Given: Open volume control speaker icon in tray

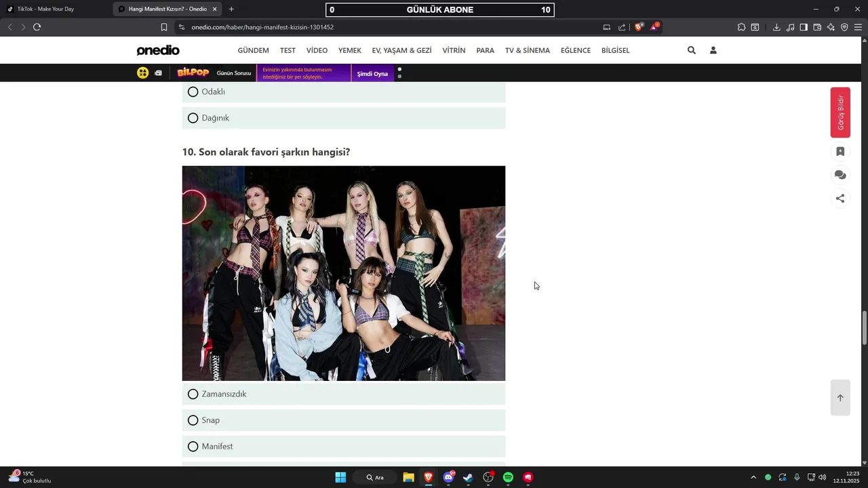Looking at the screenshot, I should click(x=823, y=477).
